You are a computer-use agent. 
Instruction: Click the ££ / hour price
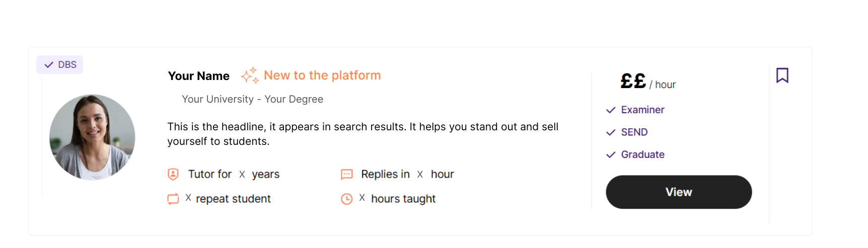pyautogui.click(x=647, y=81)
